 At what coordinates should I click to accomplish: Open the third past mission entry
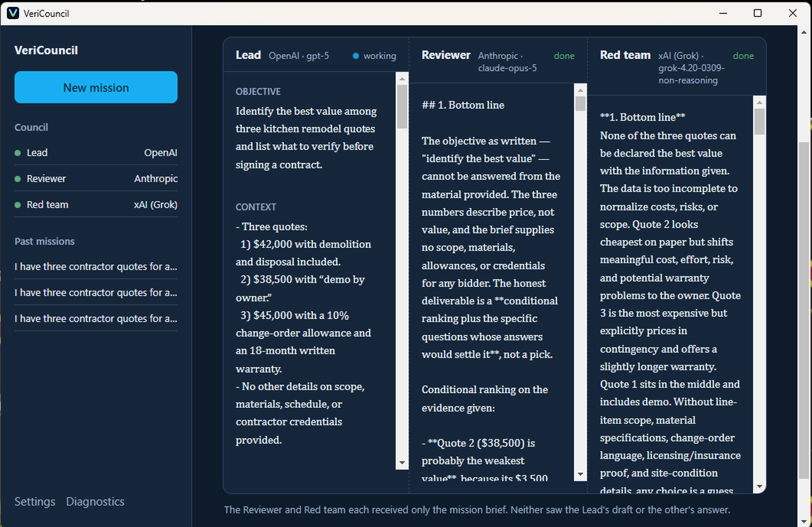click(96, 318)
